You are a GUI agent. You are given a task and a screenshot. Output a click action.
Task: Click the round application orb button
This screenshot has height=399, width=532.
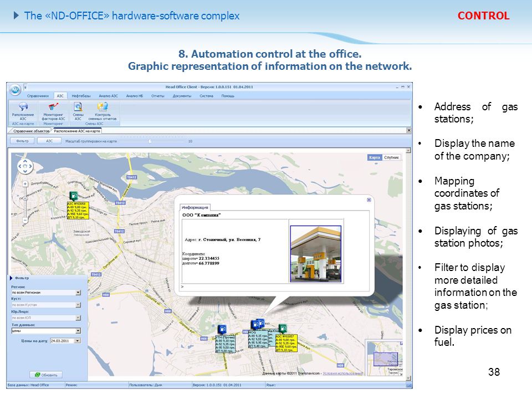15,90
